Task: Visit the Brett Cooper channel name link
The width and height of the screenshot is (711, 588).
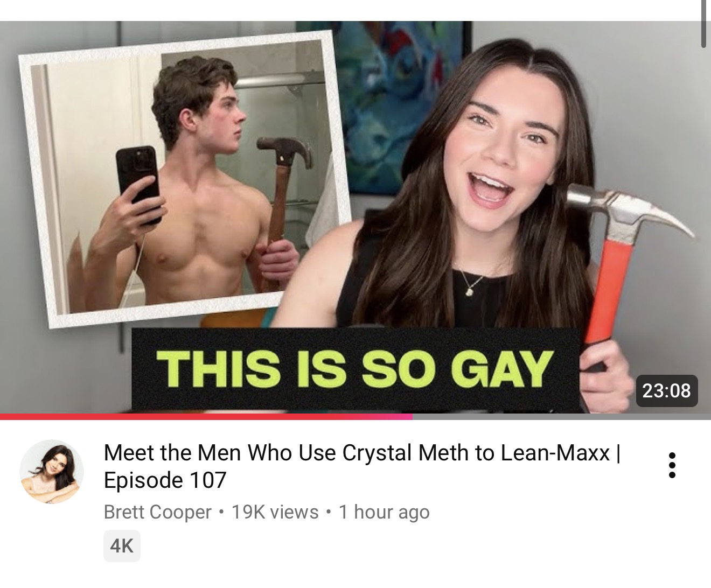Action: [x=157, y=512]
